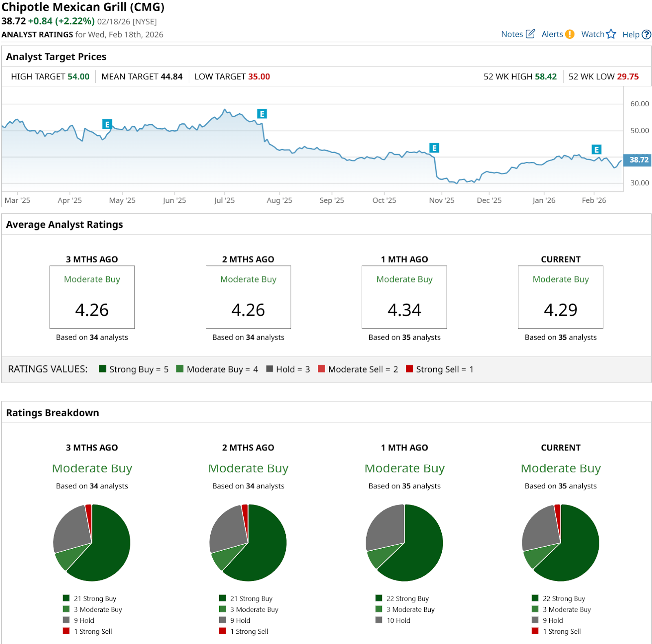
Task: Select the late July earnings E marker
Action: coord(262,114)
